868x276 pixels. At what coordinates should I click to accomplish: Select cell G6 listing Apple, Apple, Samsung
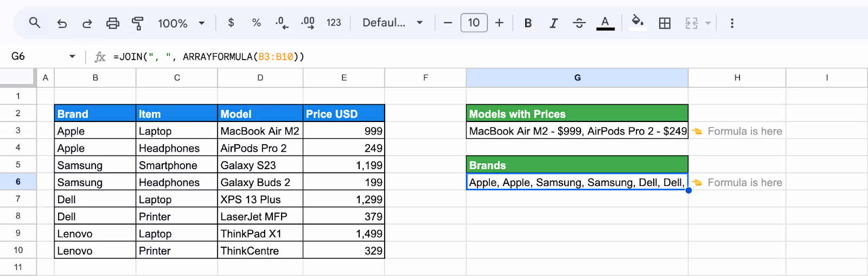click(577, 182)
